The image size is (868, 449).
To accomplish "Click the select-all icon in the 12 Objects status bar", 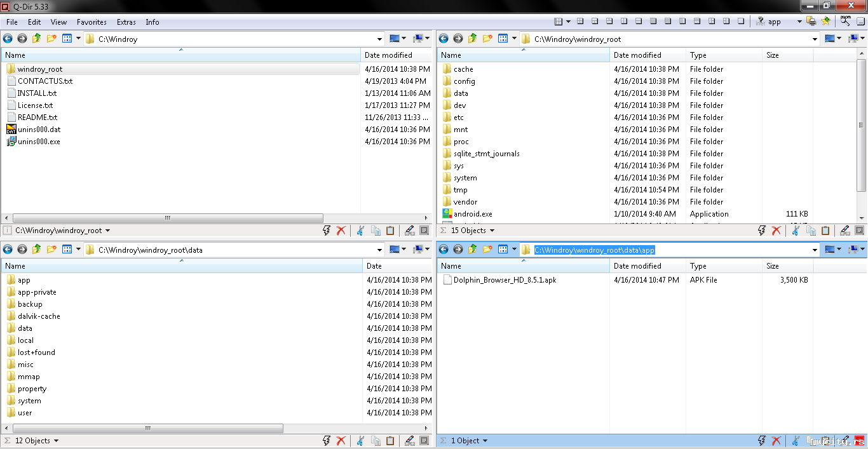I will coord(424,440).
